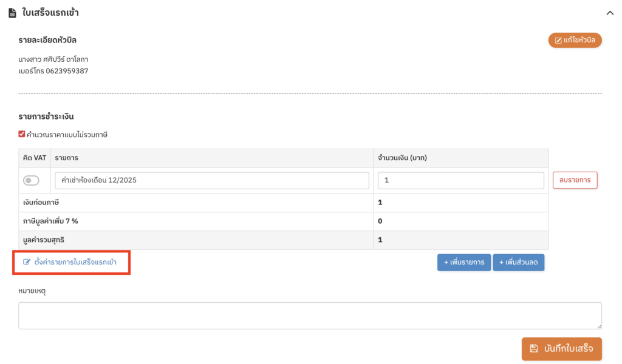622x364 pixels.
Task: Click the ใบเสร็จแรกเข้า section title
Action: (50, 13)
